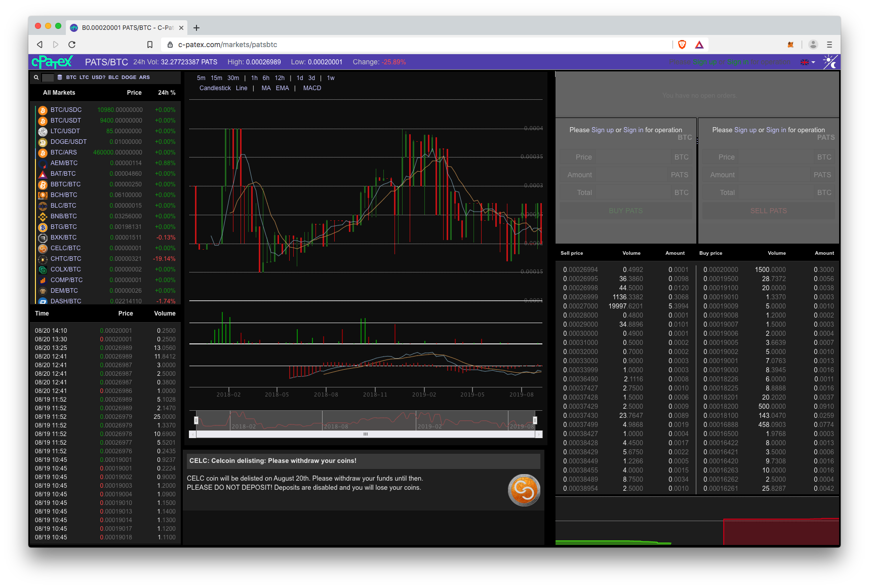Go forward in browser history
This screenshot has width=869, height=588.
point(56,45)
